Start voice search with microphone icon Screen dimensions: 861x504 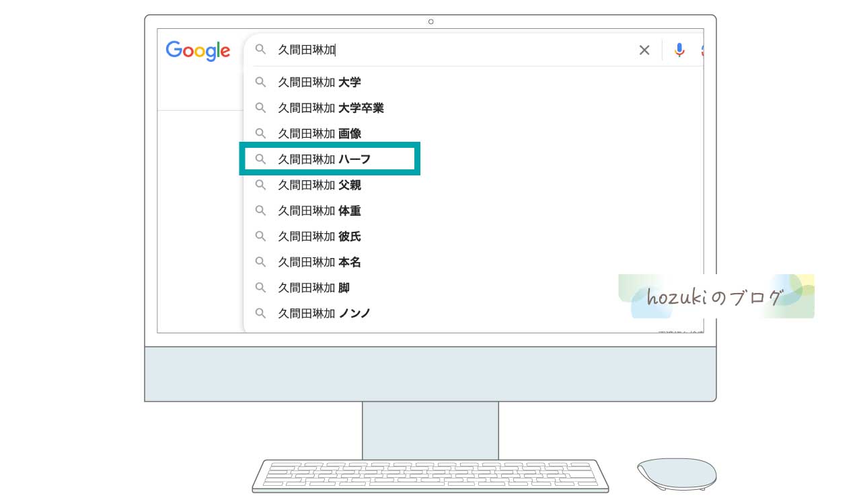pyautogui.click(x=679, y=50)
